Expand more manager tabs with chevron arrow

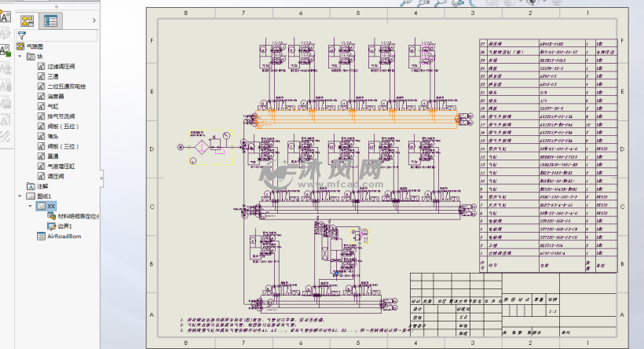click(x=94, y=20)
